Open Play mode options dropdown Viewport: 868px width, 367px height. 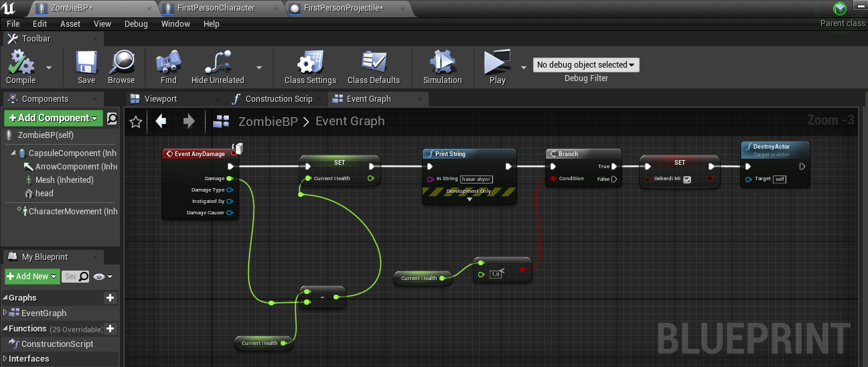pyautogui.click(x=524, y=68)
